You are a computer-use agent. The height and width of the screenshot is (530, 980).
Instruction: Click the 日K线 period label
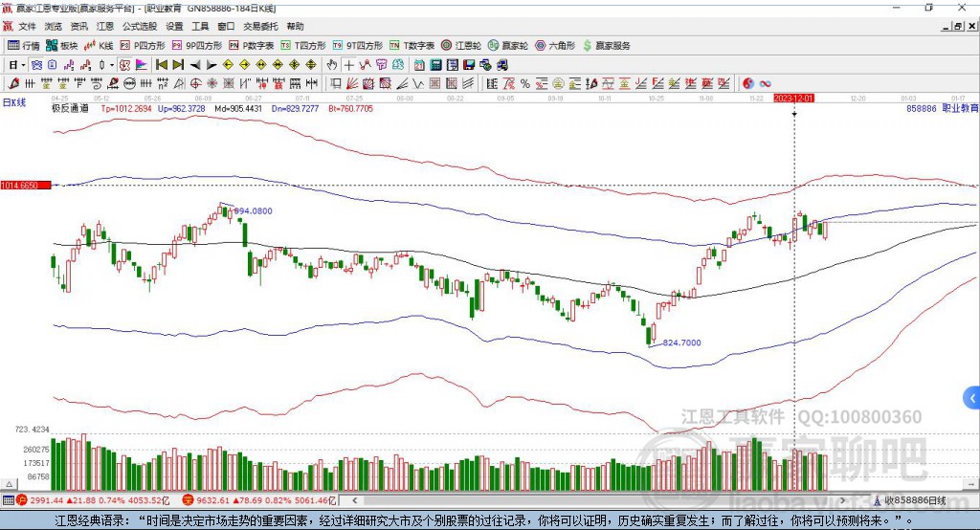point(14,101)
